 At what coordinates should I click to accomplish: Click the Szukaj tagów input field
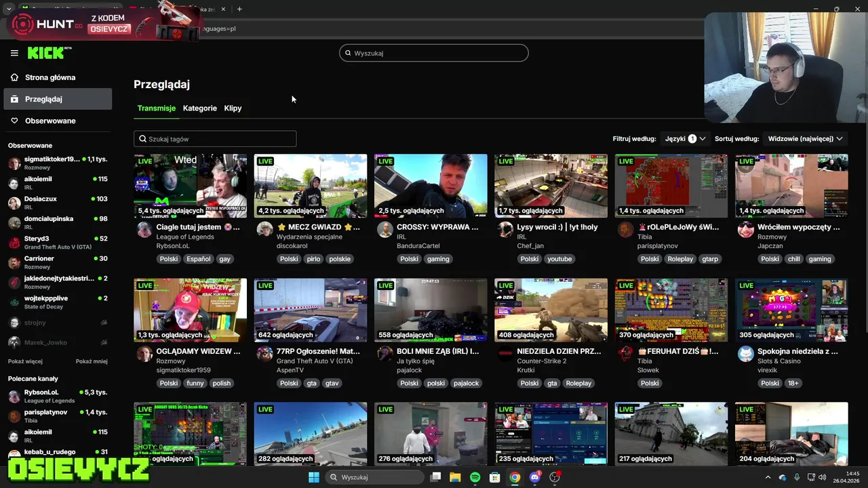point(215,139)
